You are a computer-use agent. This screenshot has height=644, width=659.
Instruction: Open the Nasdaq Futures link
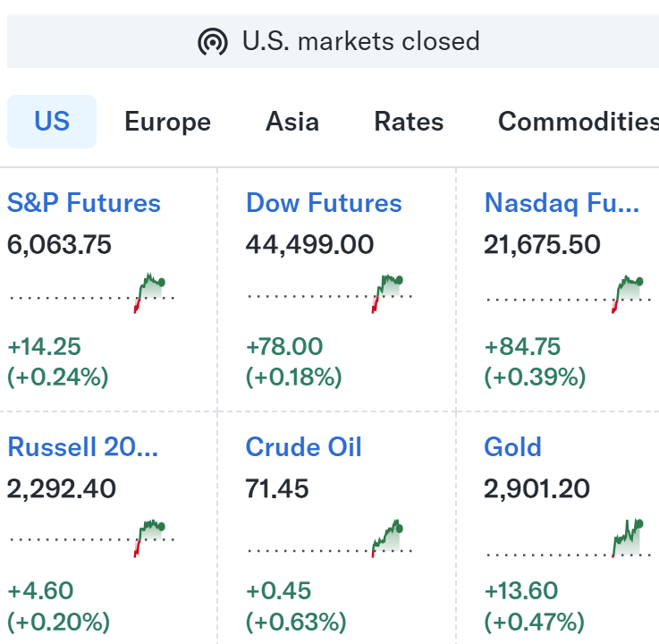pos(562,203)
